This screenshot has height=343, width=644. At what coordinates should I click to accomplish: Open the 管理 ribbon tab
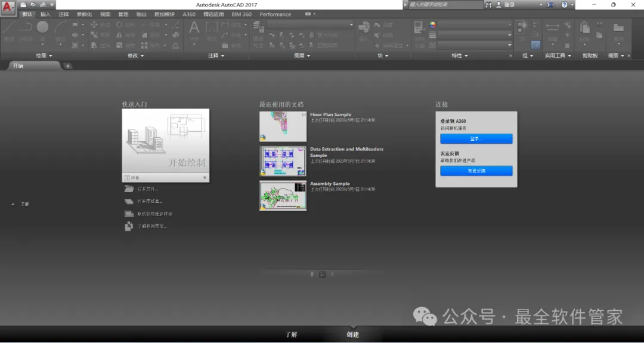click(x=123, y=14)
